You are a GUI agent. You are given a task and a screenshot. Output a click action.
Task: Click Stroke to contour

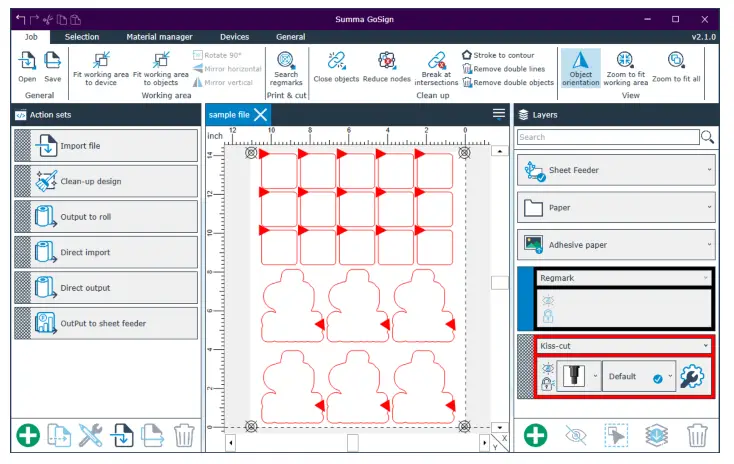point(498,55)
